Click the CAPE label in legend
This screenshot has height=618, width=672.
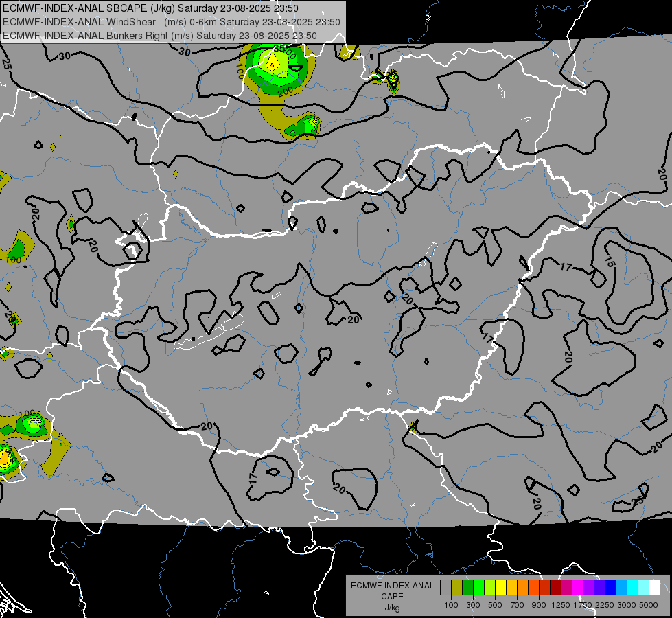tap(392, 597)
